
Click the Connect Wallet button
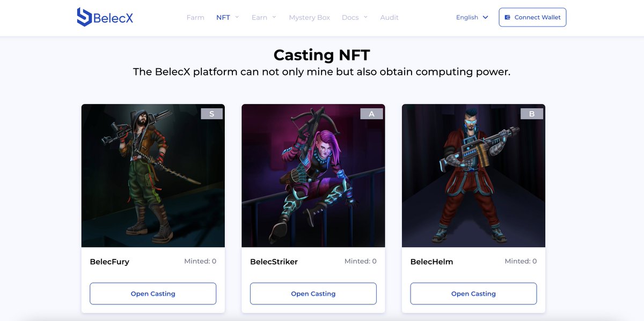pos(532,17)
